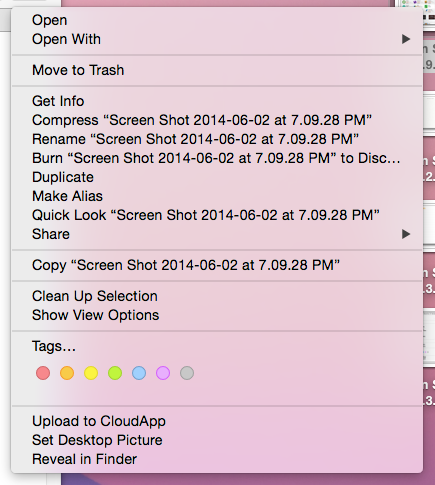Image resolution: width=435 pixels, height=485 pixels.
Task: Apply the yellow tag
Action: pyautogui.click(x=91, y=373)
